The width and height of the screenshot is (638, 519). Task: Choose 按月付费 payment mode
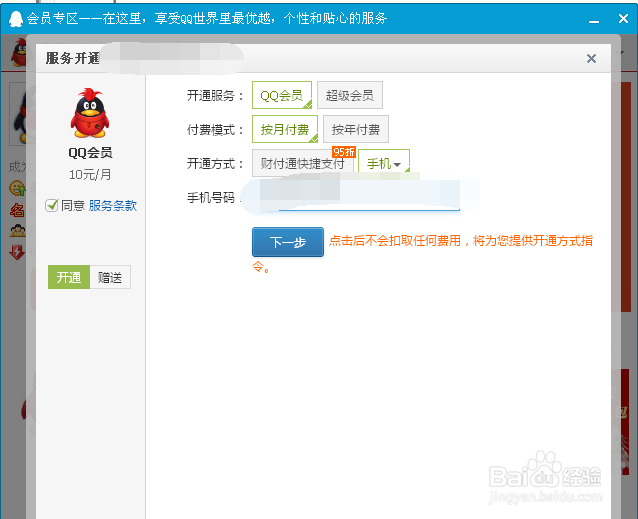coord(285,129)
